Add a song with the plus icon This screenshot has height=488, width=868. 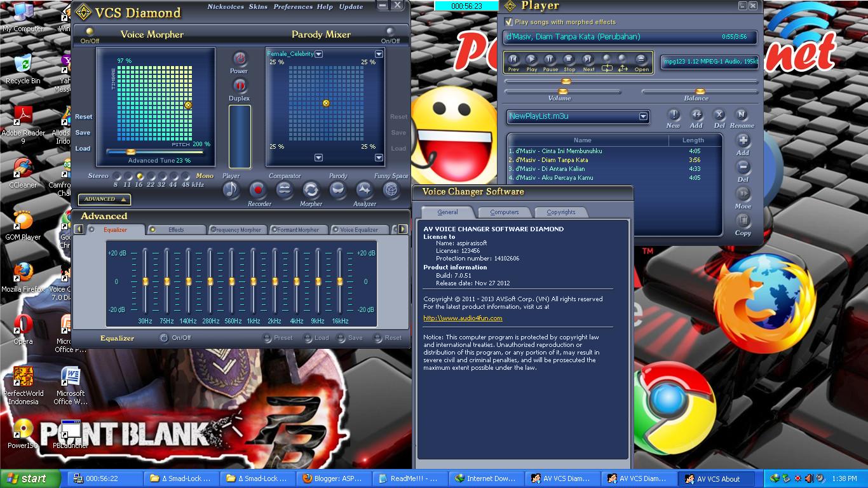[x=743, y=140]
